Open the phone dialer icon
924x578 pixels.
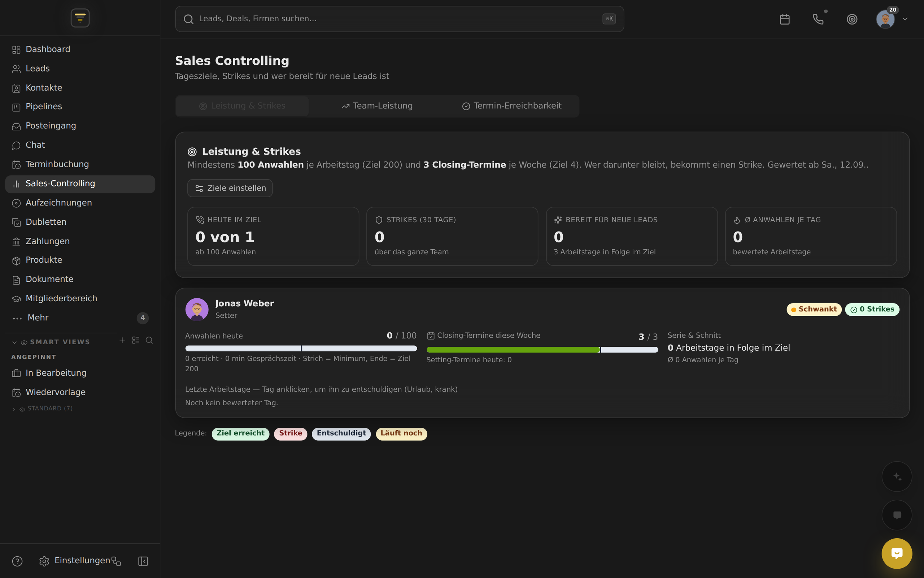(818, 19)
